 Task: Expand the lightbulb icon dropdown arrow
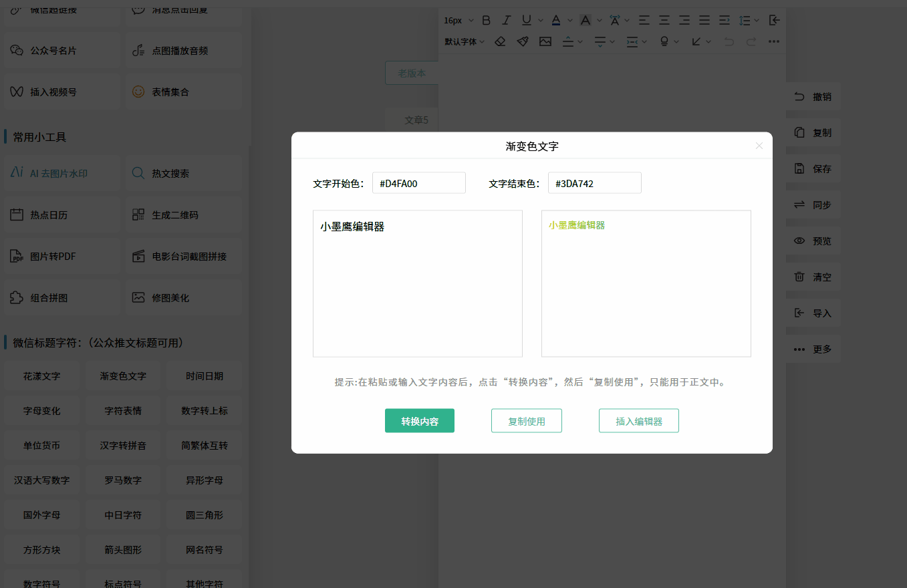(676, 41)
